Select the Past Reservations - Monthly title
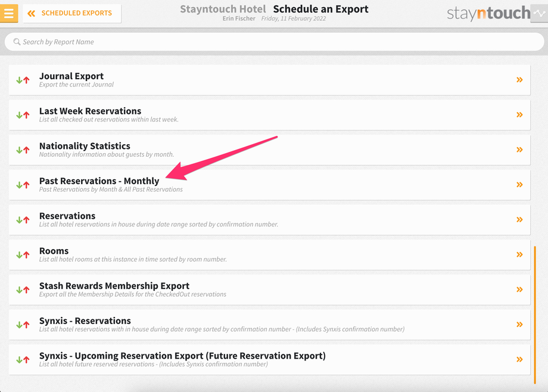548x392 pixels. pyautogui.click(x=99, y=181)
